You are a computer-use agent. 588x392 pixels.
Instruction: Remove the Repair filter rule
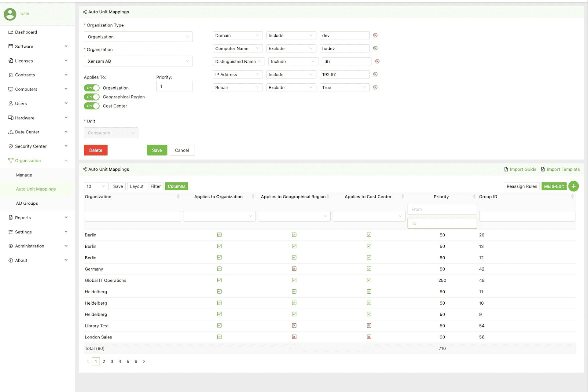(375, 87)
